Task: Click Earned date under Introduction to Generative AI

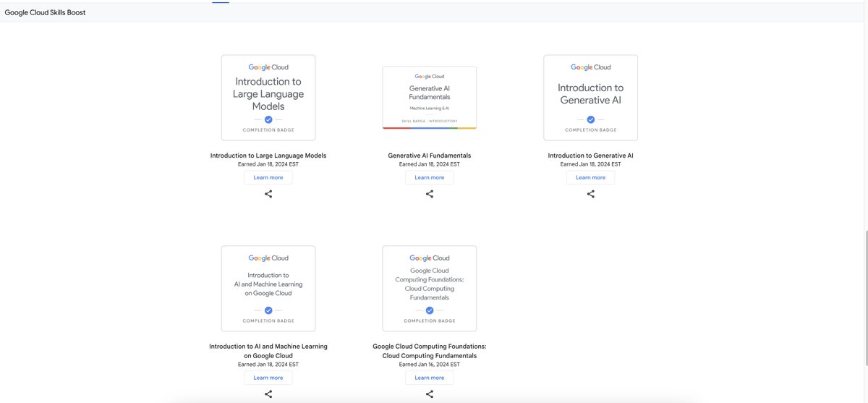Action: pos(591,164)
